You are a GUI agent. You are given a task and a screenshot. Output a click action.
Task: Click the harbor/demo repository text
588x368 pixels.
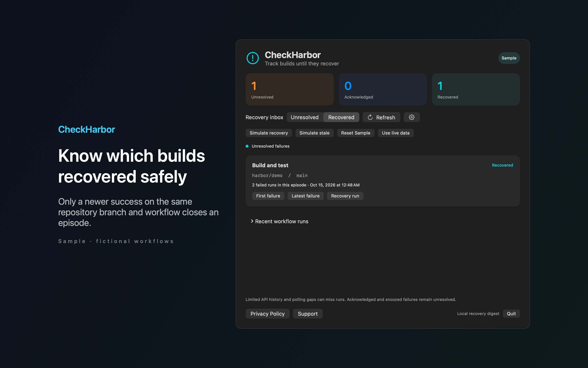[x=267, y=175]
